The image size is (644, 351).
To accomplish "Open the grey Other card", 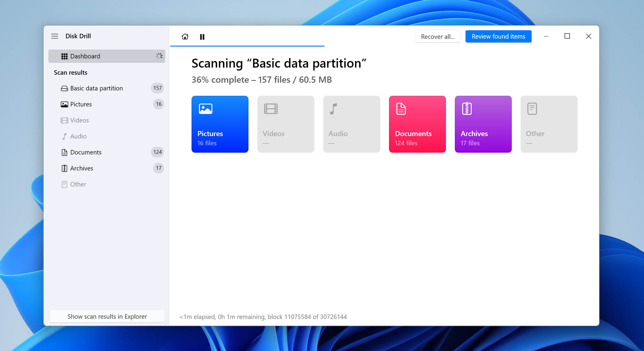I will click(549, 124).
